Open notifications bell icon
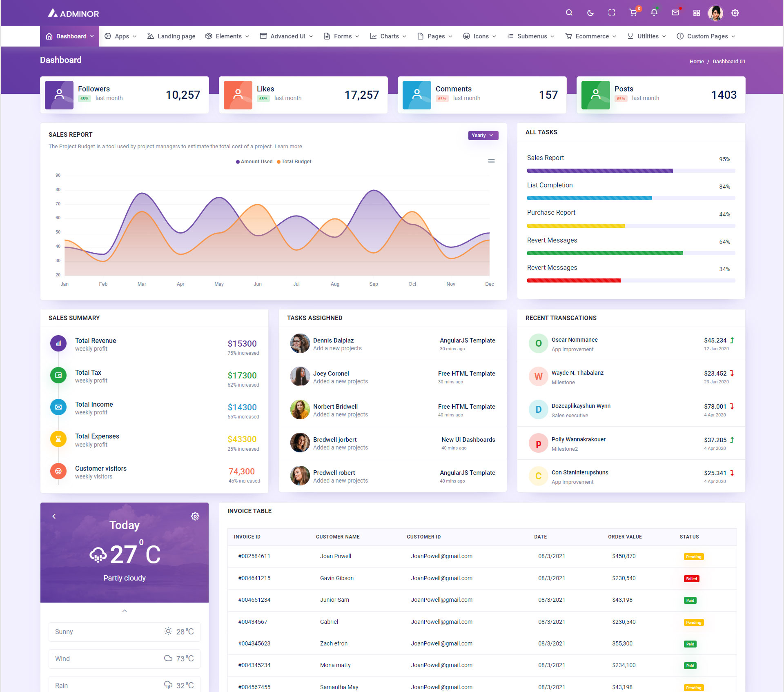Viewport: 784px width, 692px height. coord(654,13)
